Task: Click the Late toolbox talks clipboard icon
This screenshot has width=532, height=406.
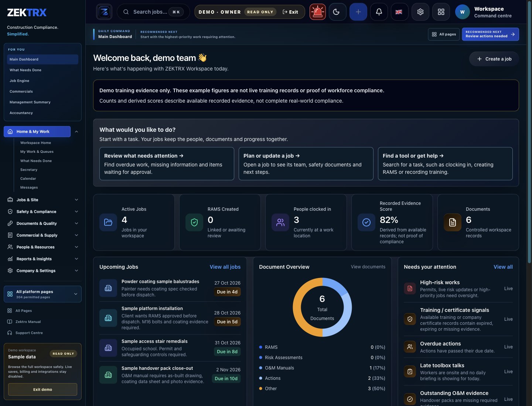Action: click(410, 372)
